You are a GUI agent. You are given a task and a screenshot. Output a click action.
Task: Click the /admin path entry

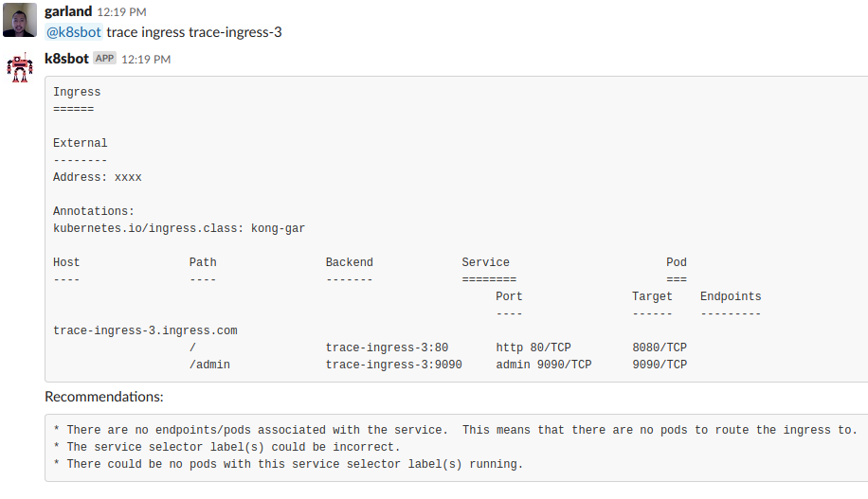click(209, 365)
